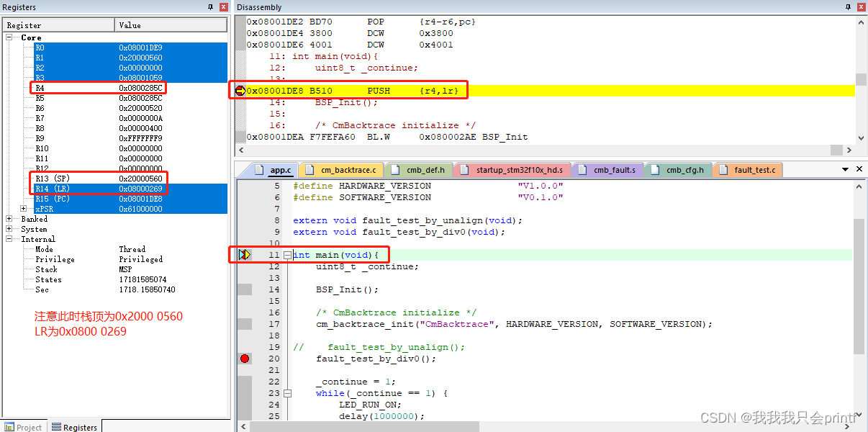Open the cmb_fault.s tab

tap(607, 171)
